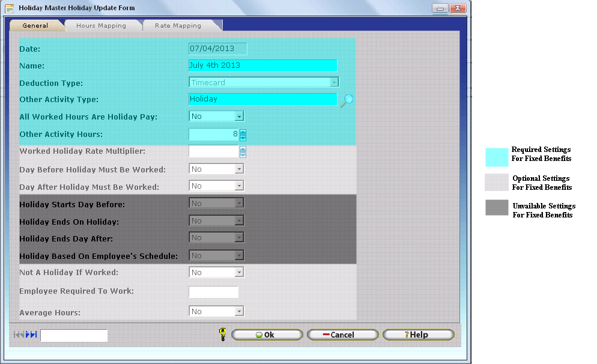Switch to the Hours Mapping tab
Screen dimensions: 597x364
pyautogui.click(x=101, y=26)
